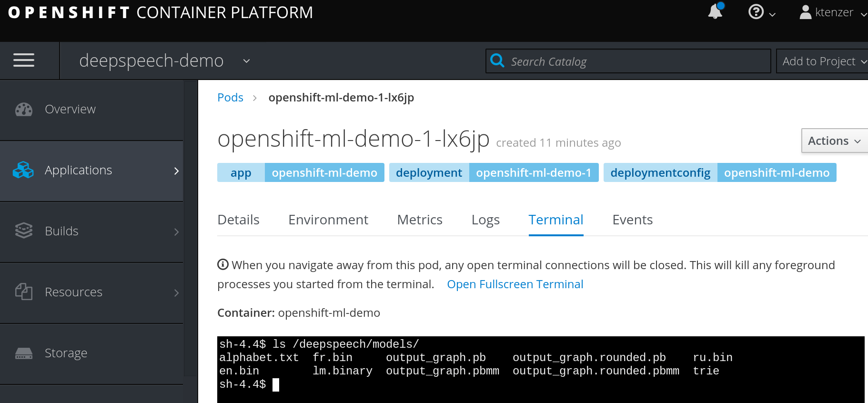This screenshot has width=868, height=403.
Task: Click the deployment openshift-ml-demo-1 label
Action: point(494,172)
